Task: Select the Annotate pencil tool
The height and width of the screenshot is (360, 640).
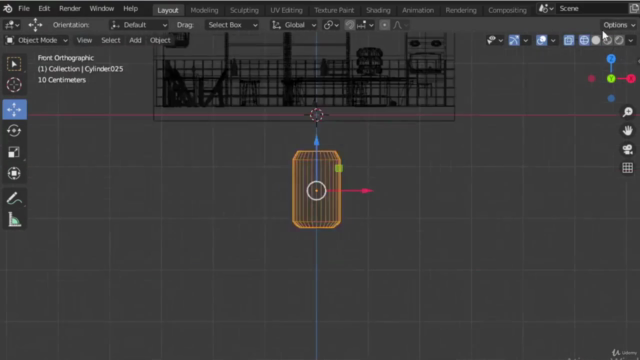Action: [14, 199]
